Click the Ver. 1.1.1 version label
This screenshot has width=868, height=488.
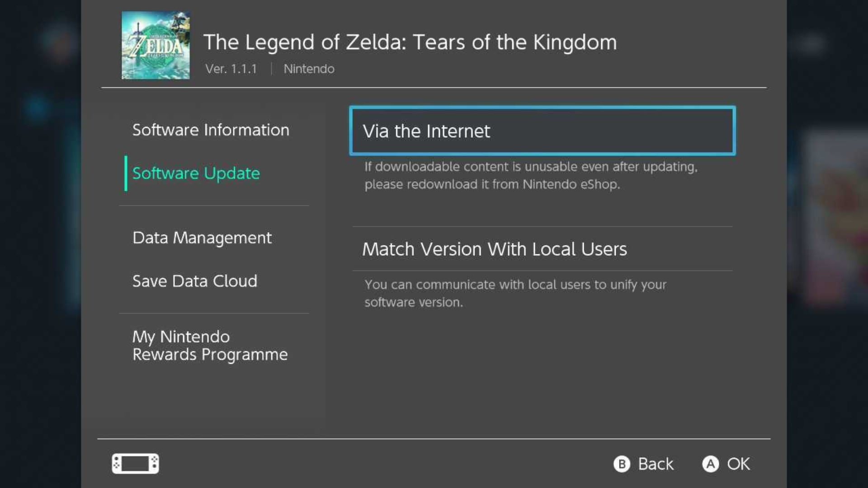(231, 69)
